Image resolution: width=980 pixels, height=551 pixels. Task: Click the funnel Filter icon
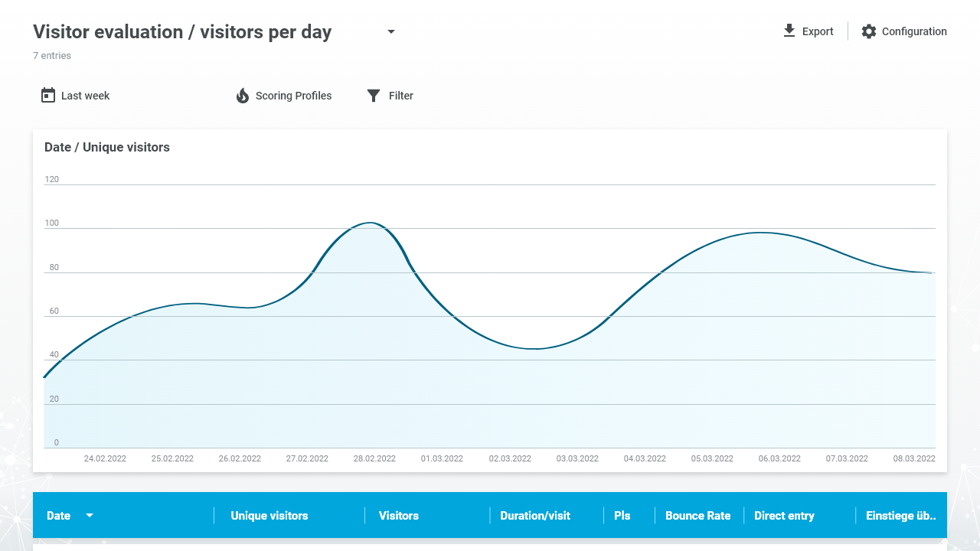click(x=374, y=96)
